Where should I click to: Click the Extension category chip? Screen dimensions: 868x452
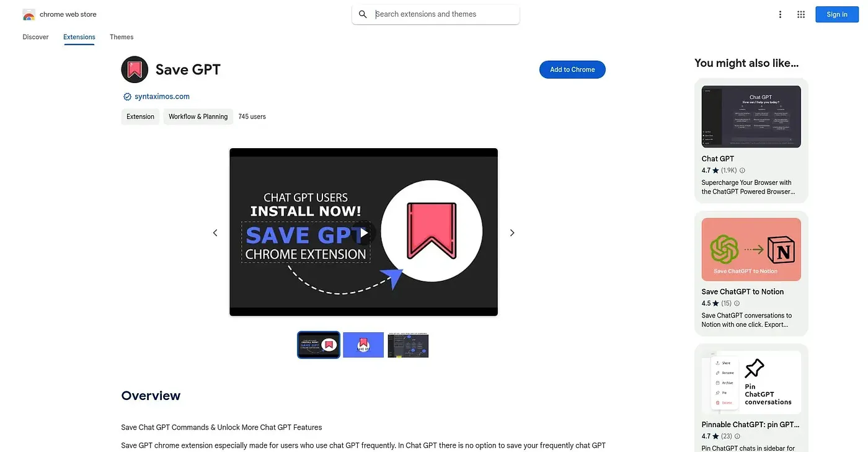click(141, 117)
